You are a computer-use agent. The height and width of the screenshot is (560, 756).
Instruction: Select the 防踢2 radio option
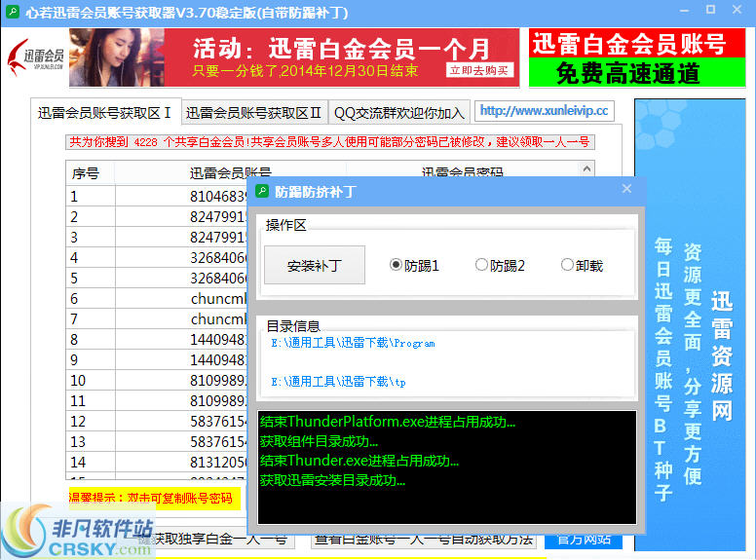point(500,266)
